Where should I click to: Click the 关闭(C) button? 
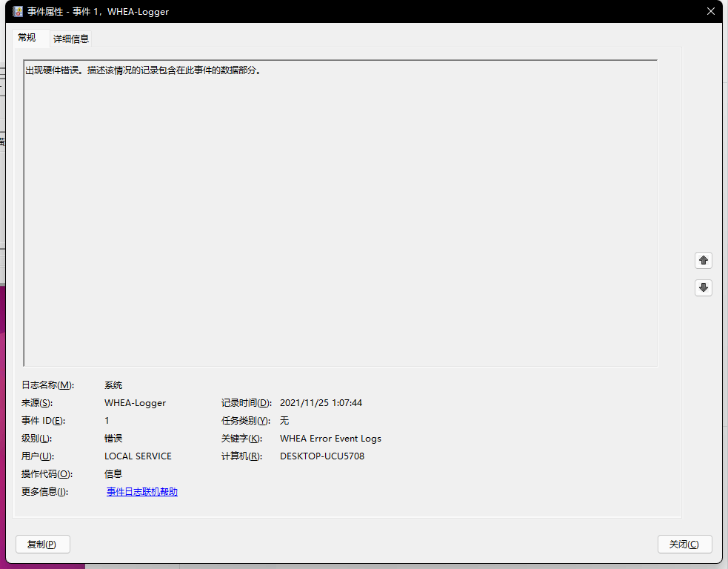pyautogui.click(x=685, y=545)
